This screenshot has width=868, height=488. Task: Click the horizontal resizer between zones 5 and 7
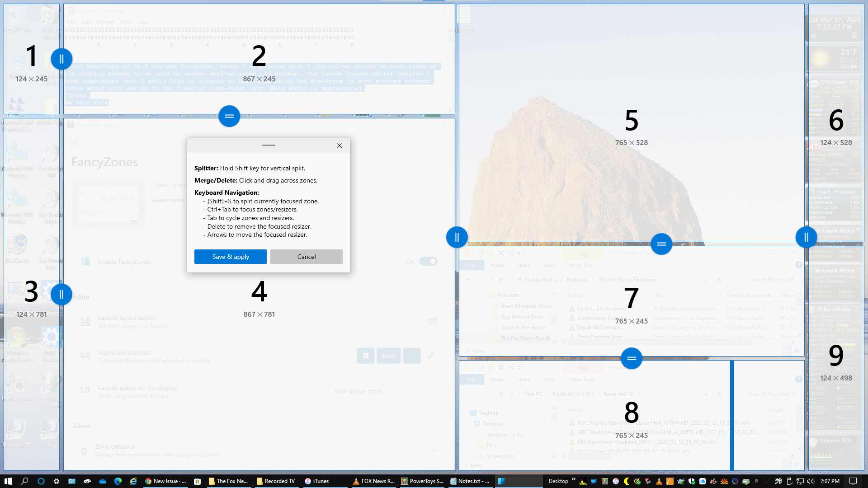pos(661,244)
